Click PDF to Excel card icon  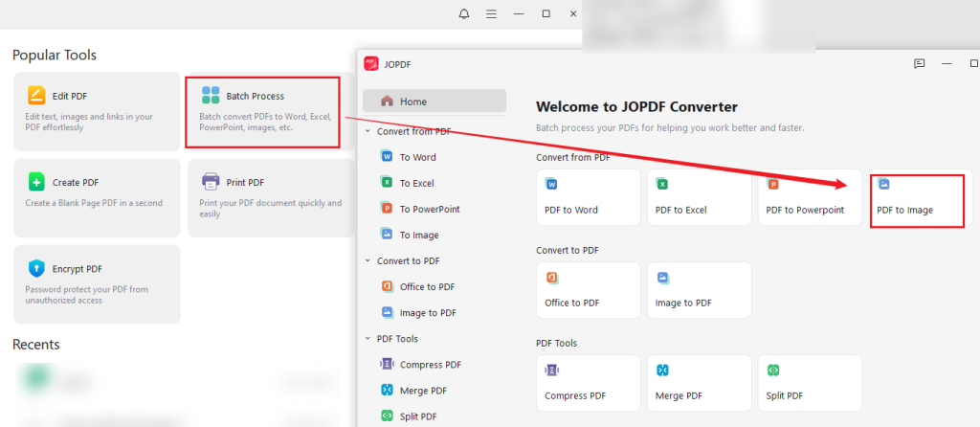(662, 185)
